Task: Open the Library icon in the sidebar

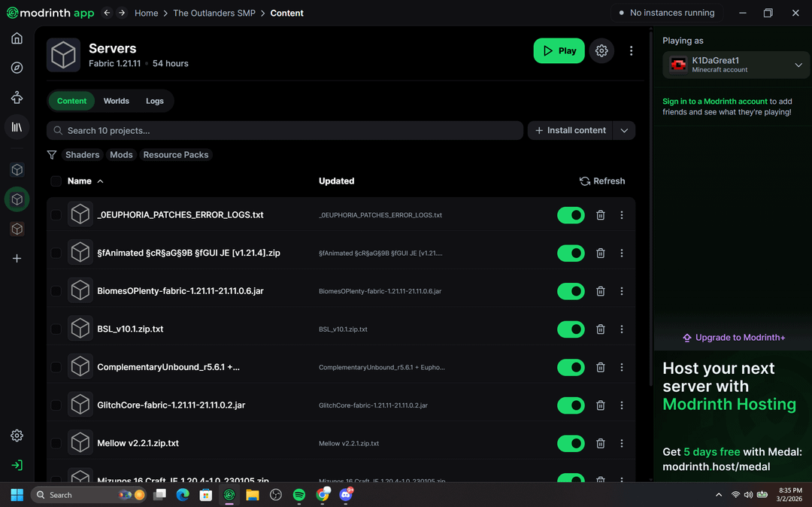Action: point(17,127)
